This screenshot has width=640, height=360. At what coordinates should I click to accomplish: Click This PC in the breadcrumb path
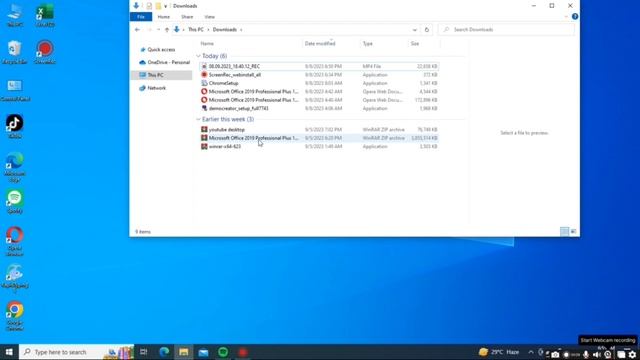pos(196,30)
